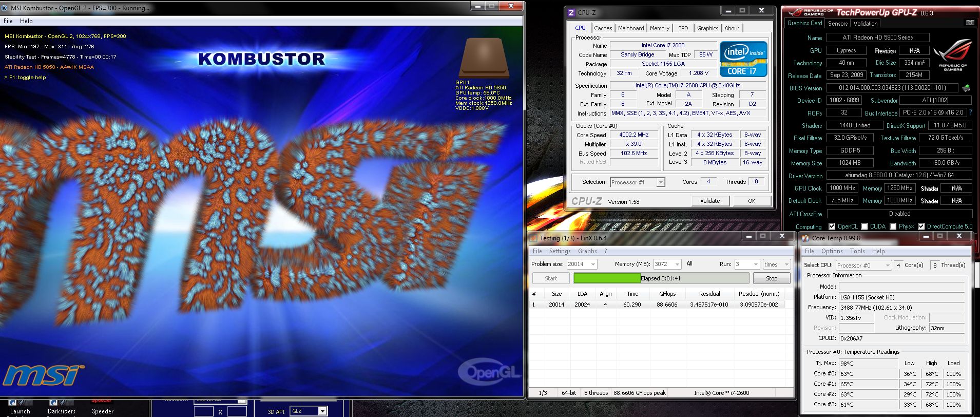Screen dimensions: 980x417
Task: Click the 88.6606 GFlops cell in LinX
Action: coord(666,305)
